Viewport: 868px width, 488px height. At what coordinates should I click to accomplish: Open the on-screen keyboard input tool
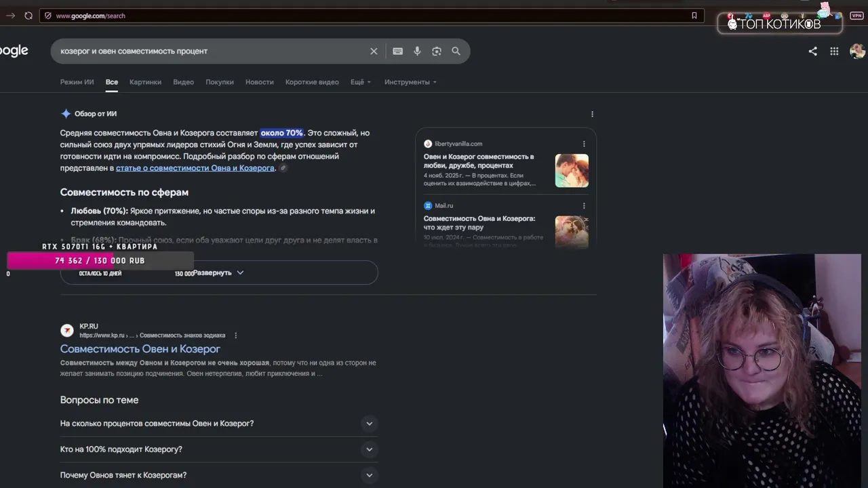[x=398, y=51]
